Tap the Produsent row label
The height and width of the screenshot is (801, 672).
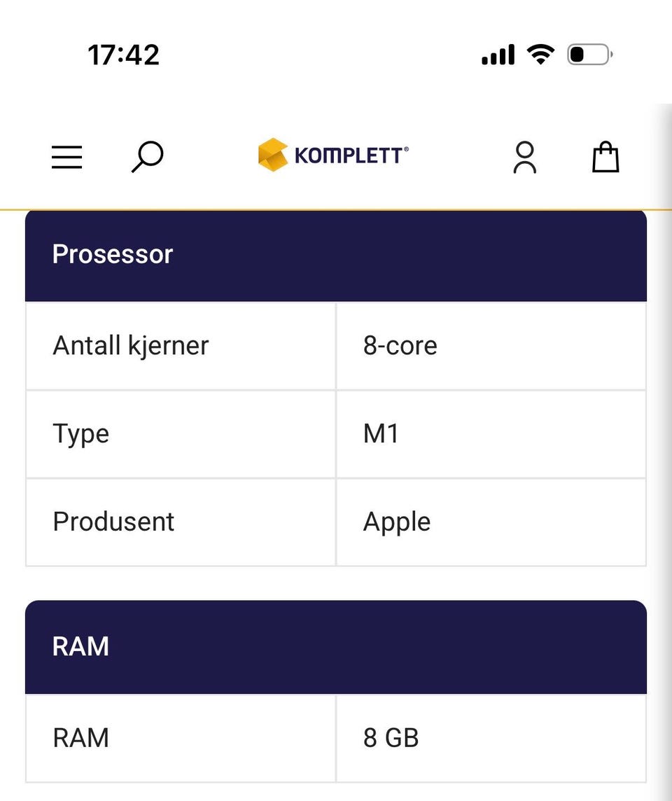(113, 522)
